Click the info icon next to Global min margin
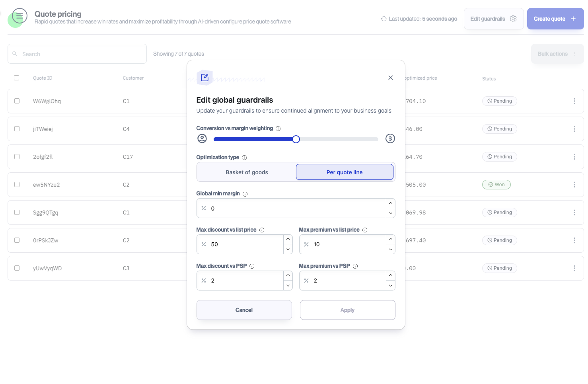The image size is (588, 384). (245, 194)
